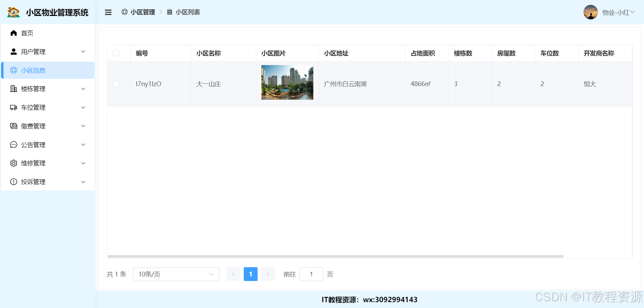This screenshot has width=644, height=308.
Task: Expand the 维修管理 menu chevron
Action: pyautogui.click(x=83, y=163)
